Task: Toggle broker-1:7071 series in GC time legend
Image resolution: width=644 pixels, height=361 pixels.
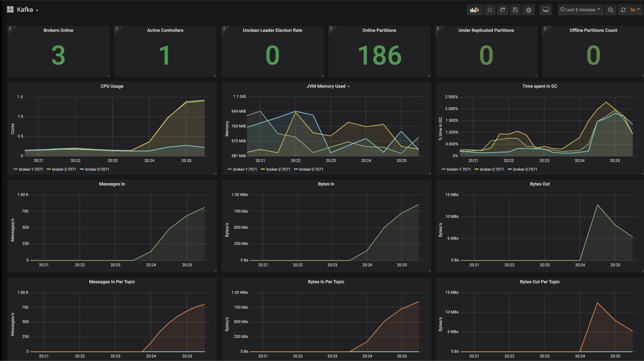Action: 459,169
